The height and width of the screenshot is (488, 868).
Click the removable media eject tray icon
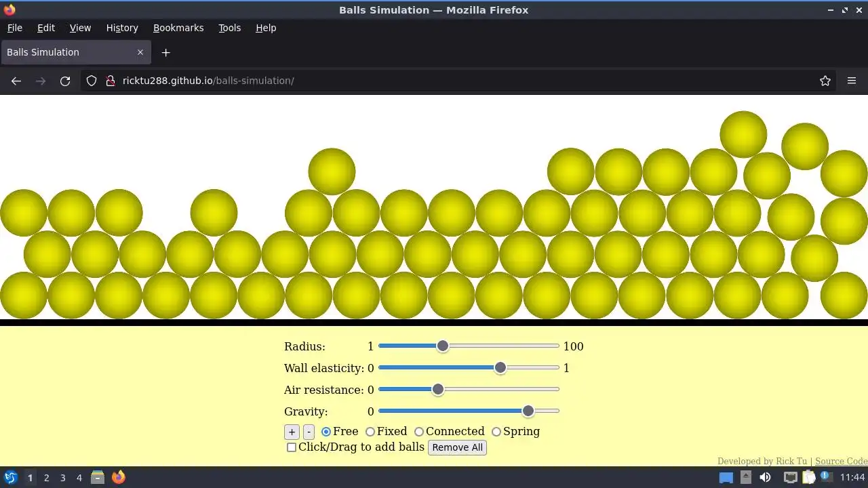pyautogui.click(x=745, y=477)
